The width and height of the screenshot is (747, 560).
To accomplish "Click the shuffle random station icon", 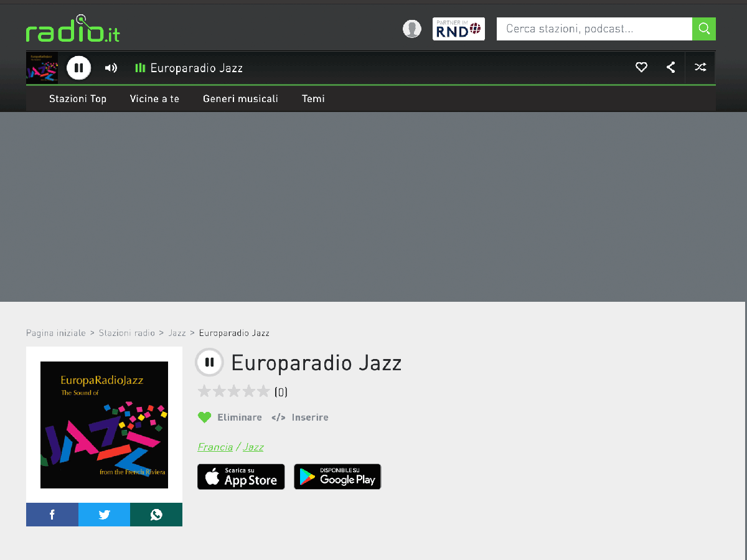I will 700,67.
